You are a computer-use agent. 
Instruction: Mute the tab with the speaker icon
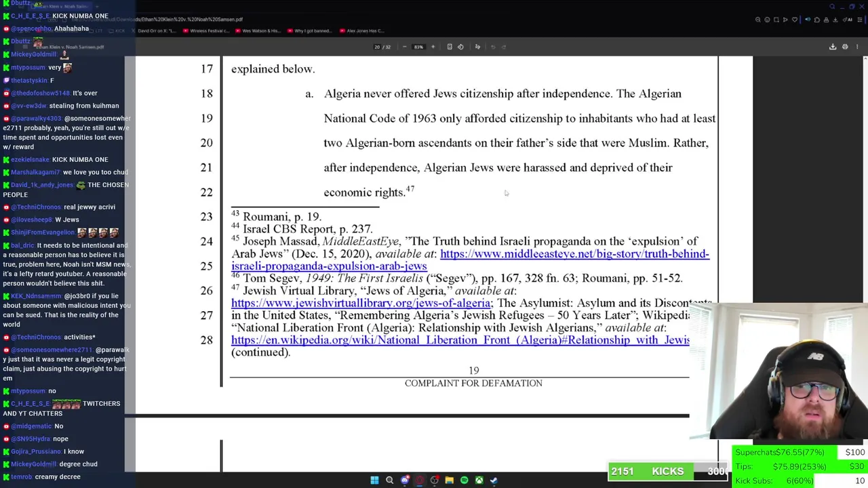pos(808,20)
